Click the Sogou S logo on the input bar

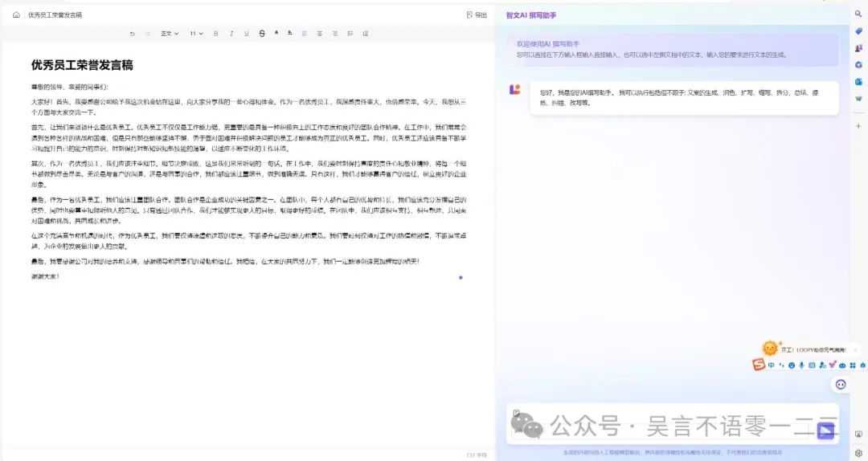759,364
